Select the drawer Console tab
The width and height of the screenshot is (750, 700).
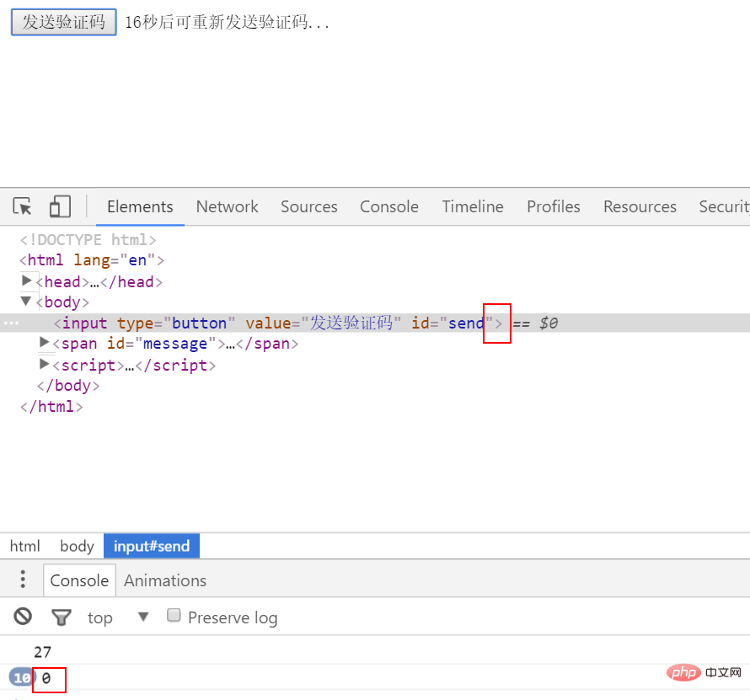tap(79, 580)
